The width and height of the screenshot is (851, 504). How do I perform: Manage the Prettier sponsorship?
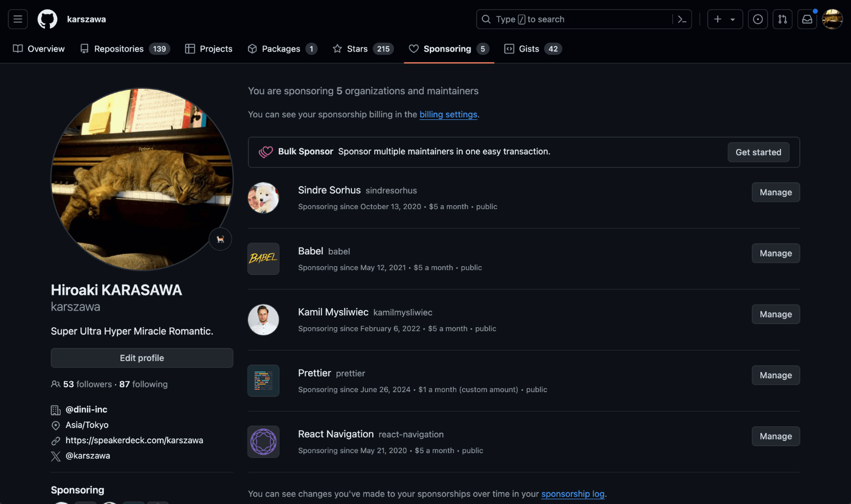point(776,375)
